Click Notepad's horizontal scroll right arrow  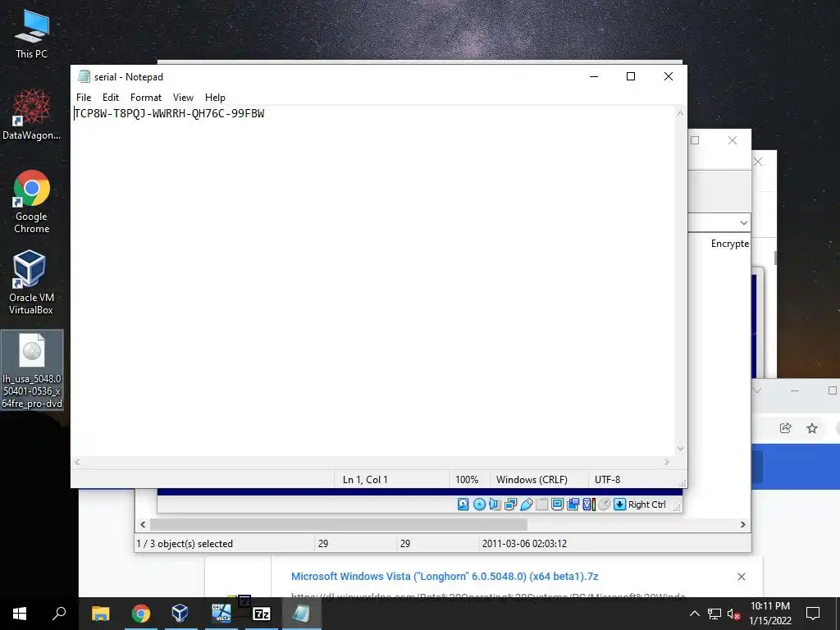point(667,463)
